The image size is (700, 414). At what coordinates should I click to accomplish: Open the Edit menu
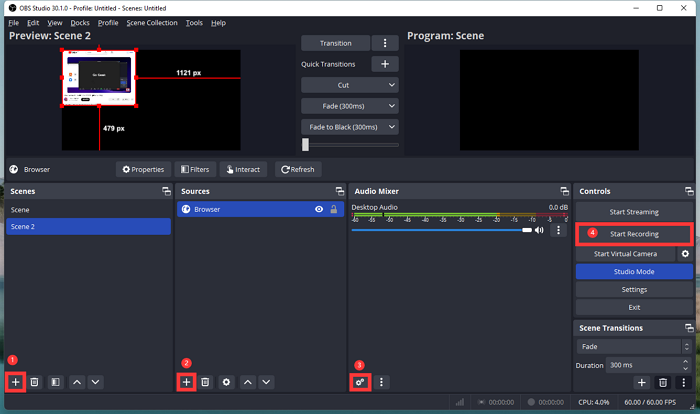[x=33, y=23]
